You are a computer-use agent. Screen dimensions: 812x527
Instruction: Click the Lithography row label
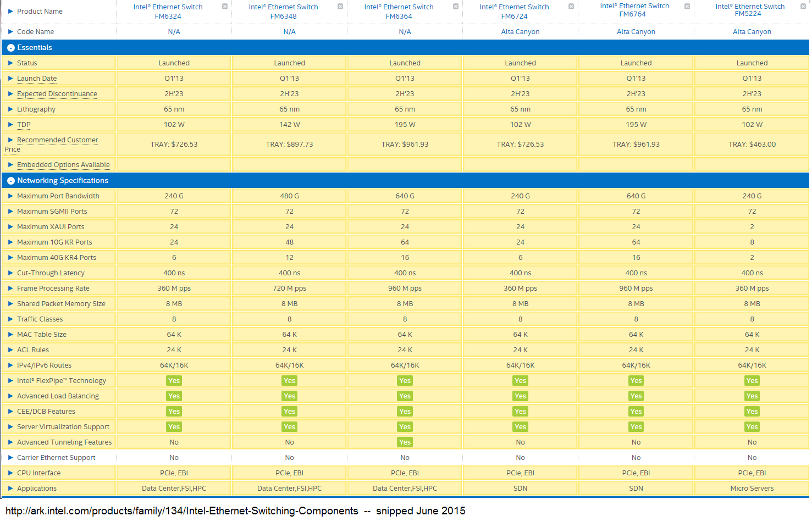pyautogui.click(x=36, y=109)
